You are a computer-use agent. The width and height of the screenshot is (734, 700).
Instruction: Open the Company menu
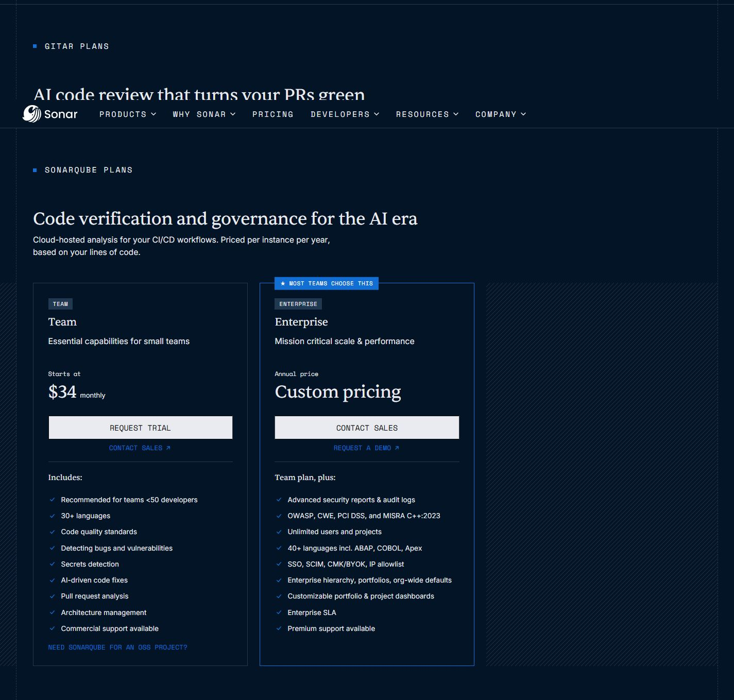pos(501,114)
